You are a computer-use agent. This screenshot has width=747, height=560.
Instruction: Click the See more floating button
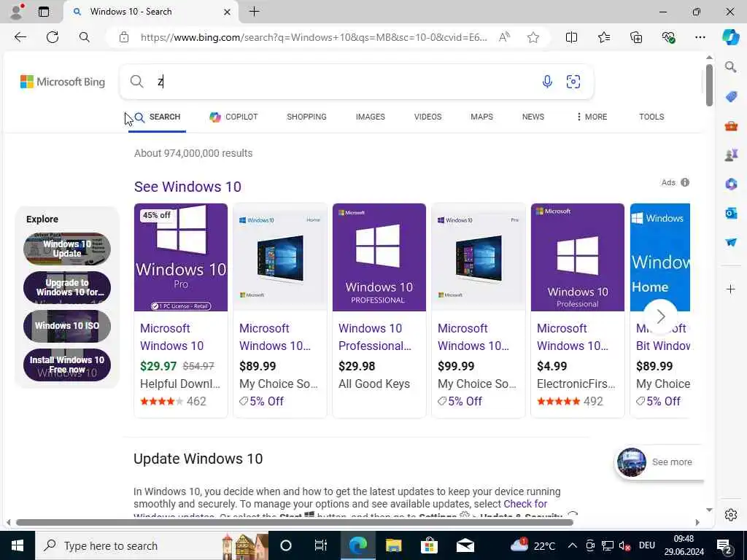tap(659, 462)
